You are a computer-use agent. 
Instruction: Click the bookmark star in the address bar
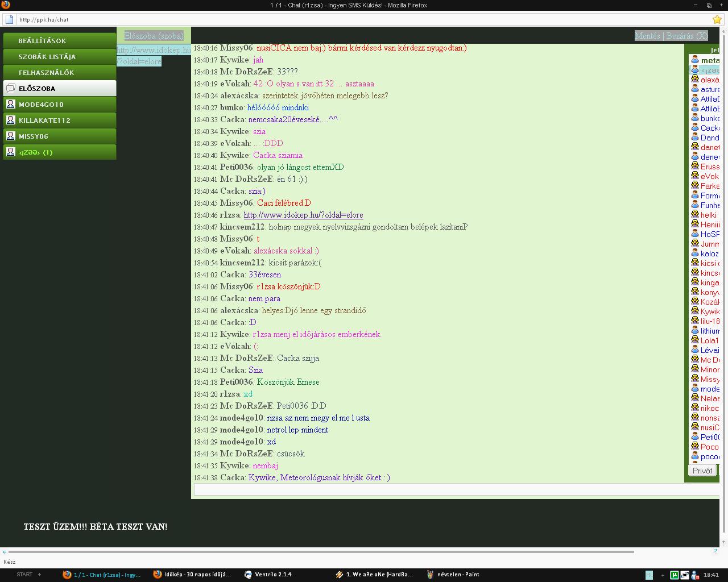717,19
